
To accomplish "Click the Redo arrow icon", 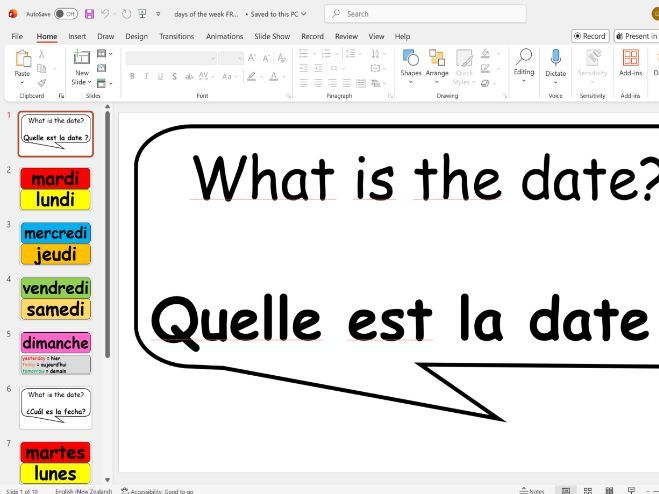I will (x=126, y=14).
